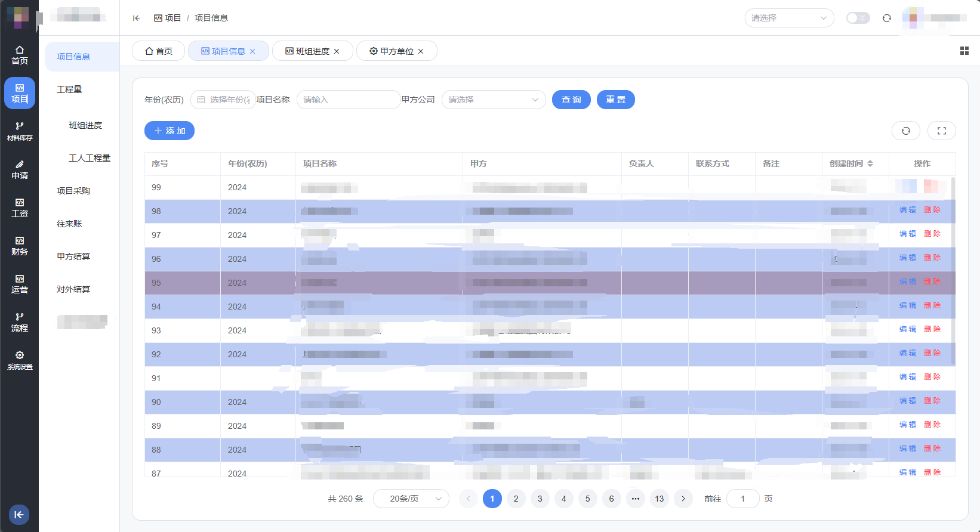The image size is (980, 532).
Task: Click the table vertical scrollbar
Action: pos(953,271)
